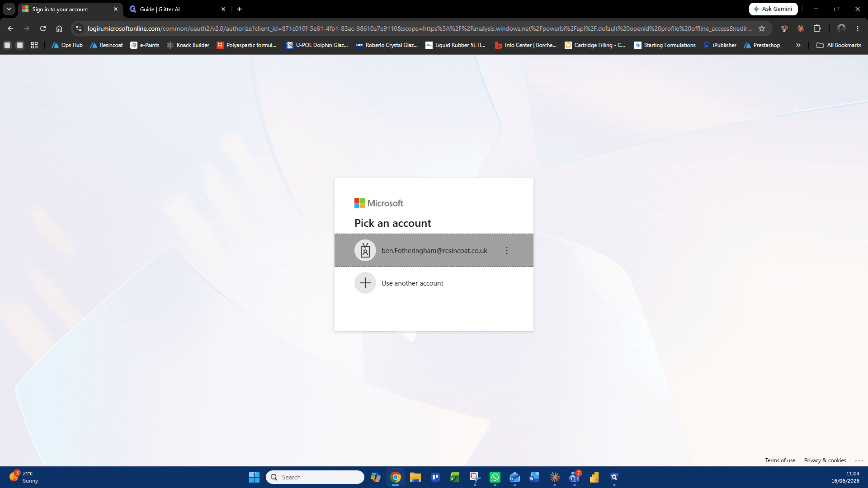This screenshot has width=868, height=488.
Task: Open Terms of use link
Action: [x=780, y=460]
